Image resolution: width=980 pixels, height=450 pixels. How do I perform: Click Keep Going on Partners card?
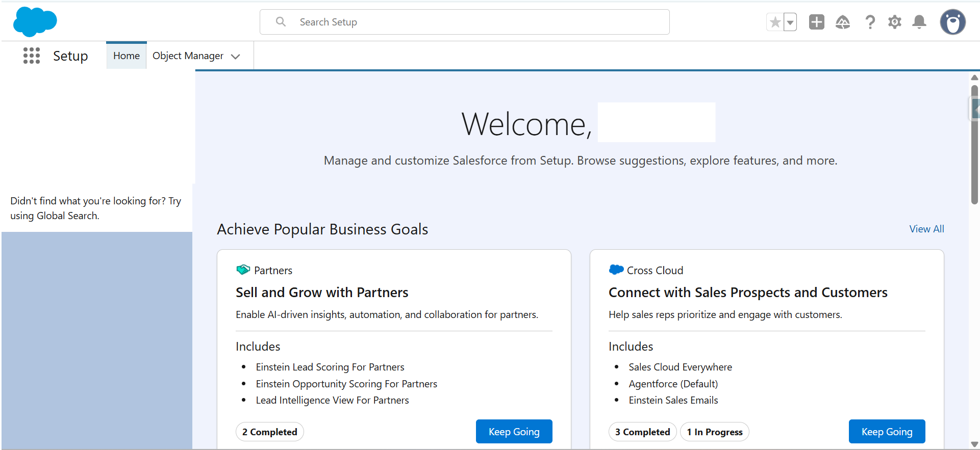click(514, 432)
